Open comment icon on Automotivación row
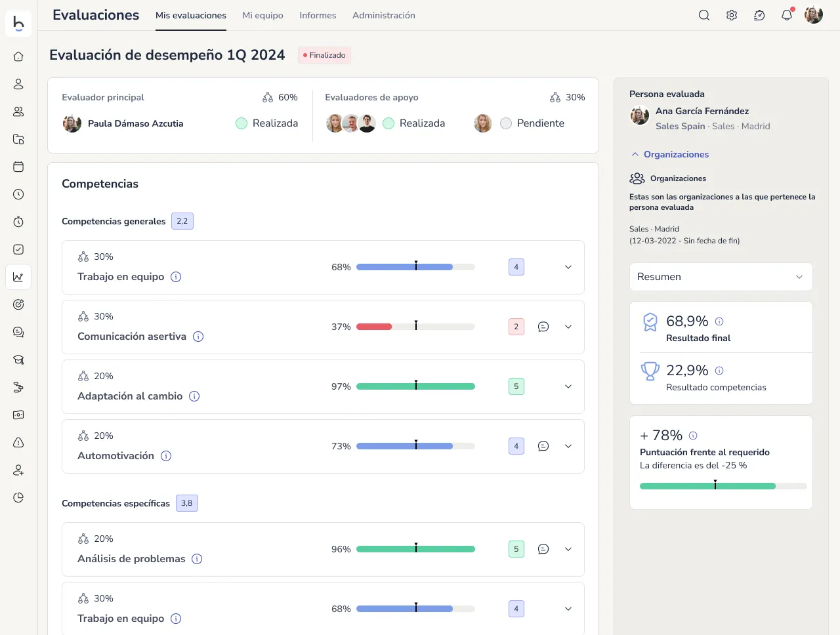 pos(543,446)
